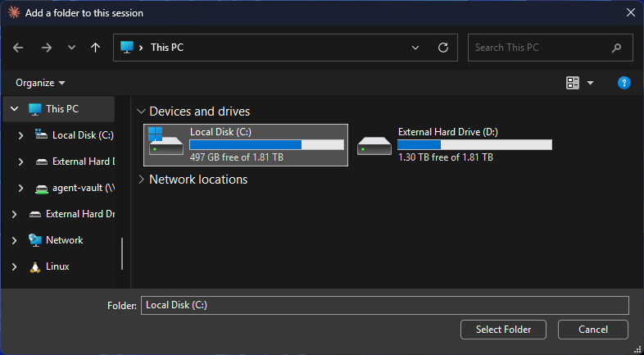Cancel the folder dialog
Image resolution: width=644 pixels, height=355 pixels.
click(x=593, y=330)
